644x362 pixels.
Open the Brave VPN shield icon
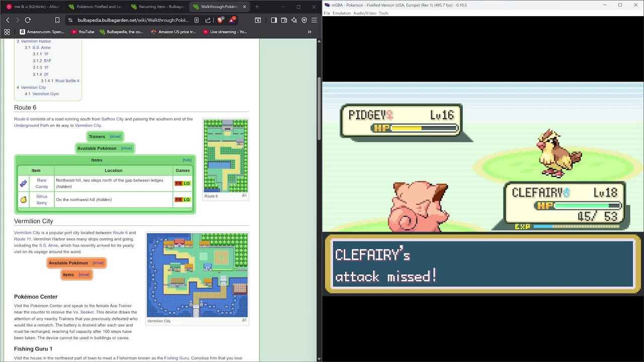click(x=304, y=20)
